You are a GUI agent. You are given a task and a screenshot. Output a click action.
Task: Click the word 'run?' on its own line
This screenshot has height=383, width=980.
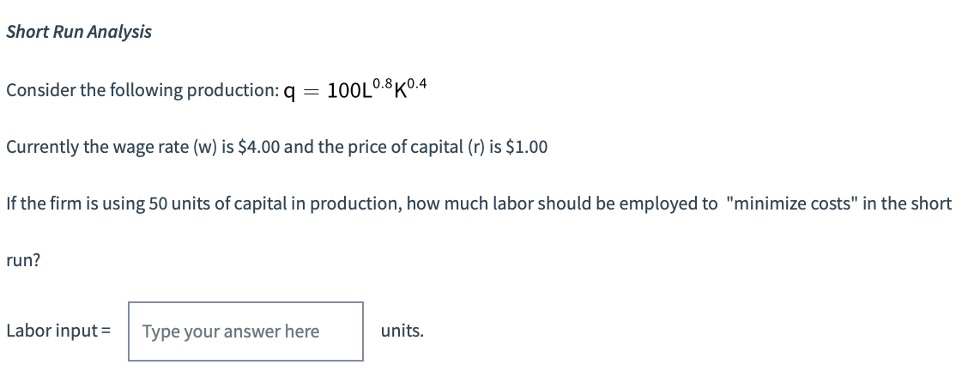tap(23, 260)
